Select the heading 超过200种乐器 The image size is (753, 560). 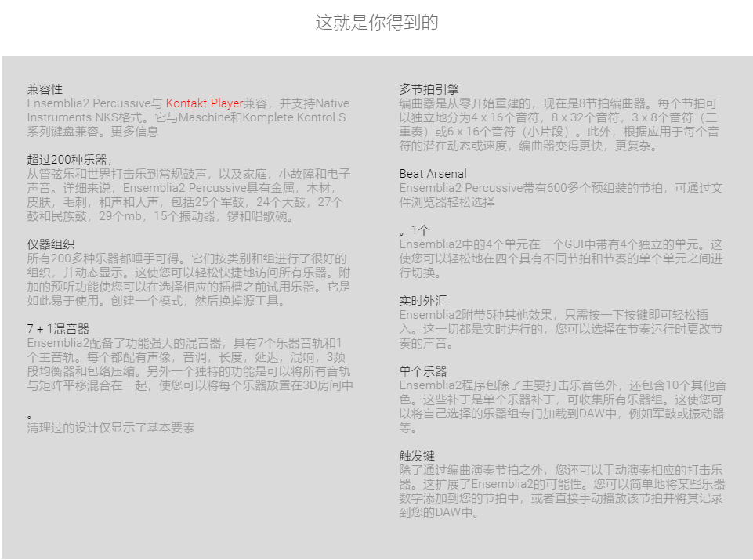67,160
